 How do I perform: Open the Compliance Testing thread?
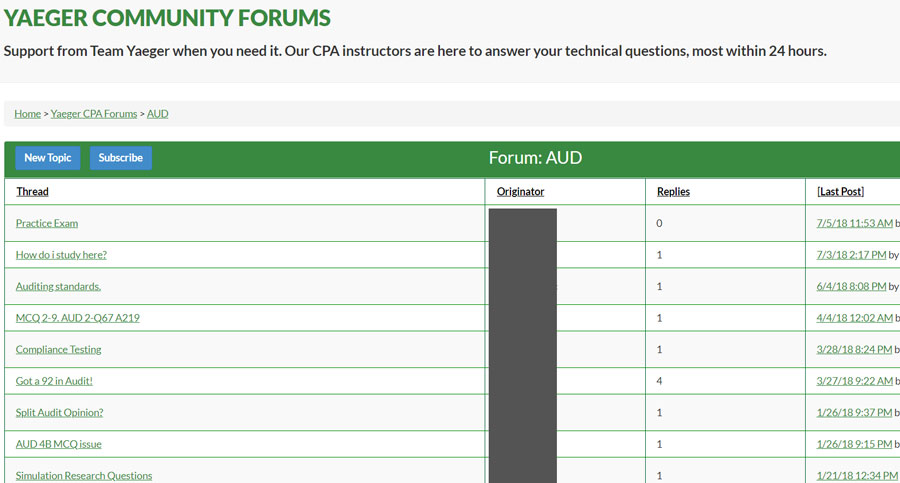[x=58, y=349]
